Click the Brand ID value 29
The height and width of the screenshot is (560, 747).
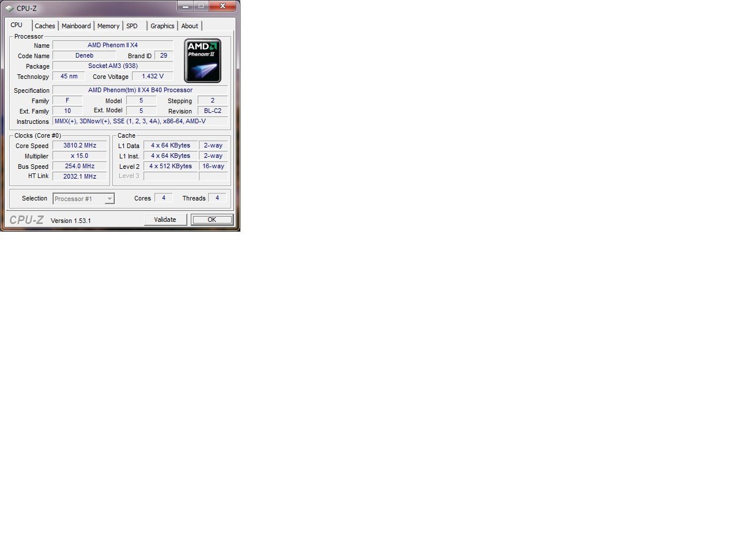[x=164, y=56]
